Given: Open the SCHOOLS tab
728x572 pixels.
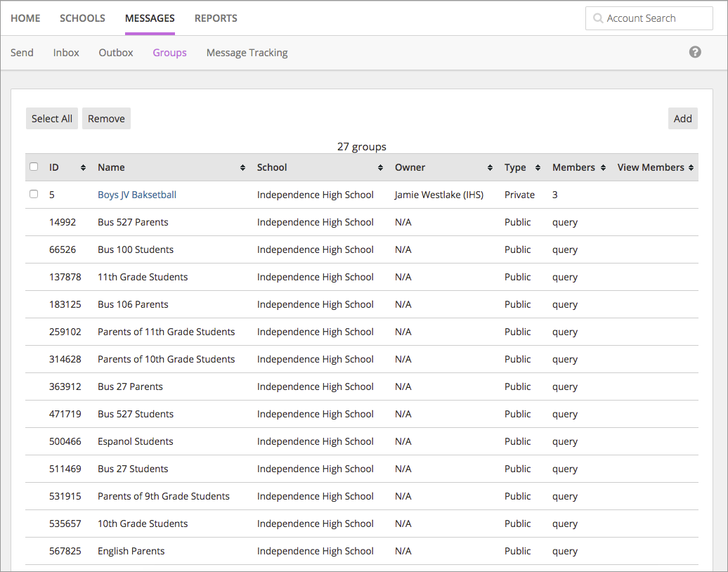Looking at the screenshot, I should coord(82,18).
